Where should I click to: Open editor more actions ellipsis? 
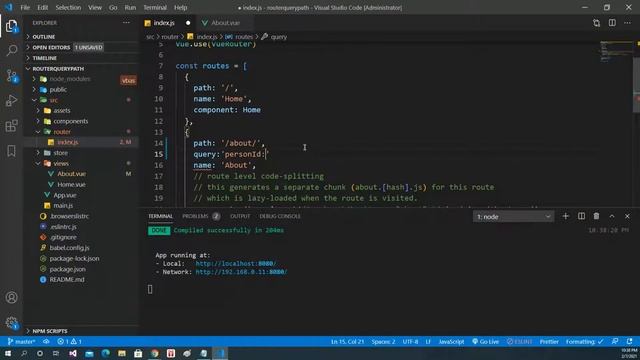(627, 23)
